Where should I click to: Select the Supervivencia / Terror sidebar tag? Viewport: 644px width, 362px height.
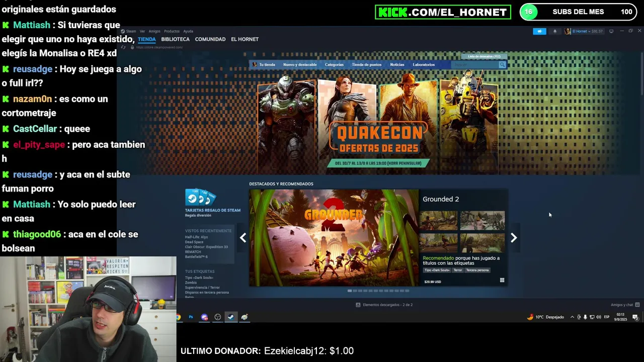202,288
